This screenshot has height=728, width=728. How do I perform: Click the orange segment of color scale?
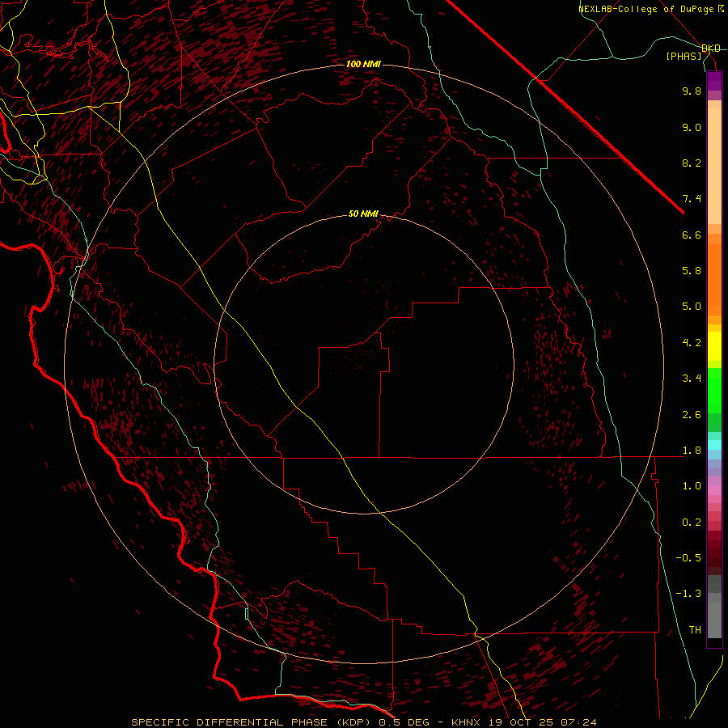(714, 279)
